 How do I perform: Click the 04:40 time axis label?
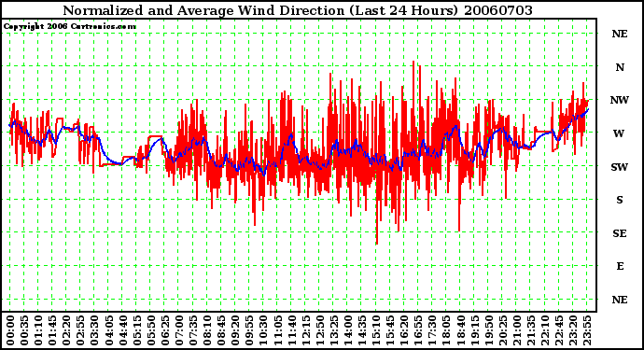pos(123,330)
